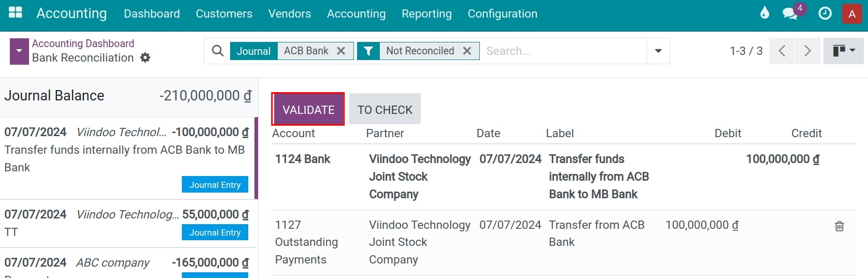Screen dimensions: 868x278
Task: Open the Configuration menu
Action: click(x=503, y=13)
